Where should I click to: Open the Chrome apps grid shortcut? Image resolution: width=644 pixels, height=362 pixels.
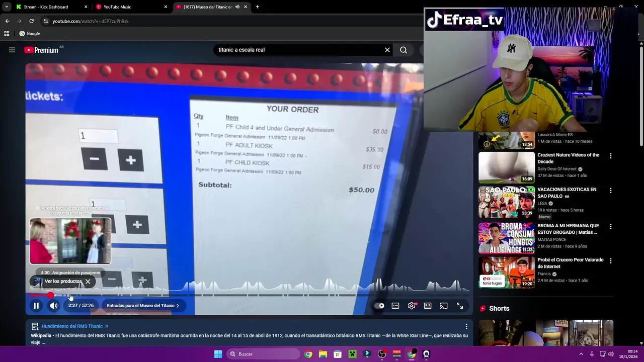(x=7, y=34)
